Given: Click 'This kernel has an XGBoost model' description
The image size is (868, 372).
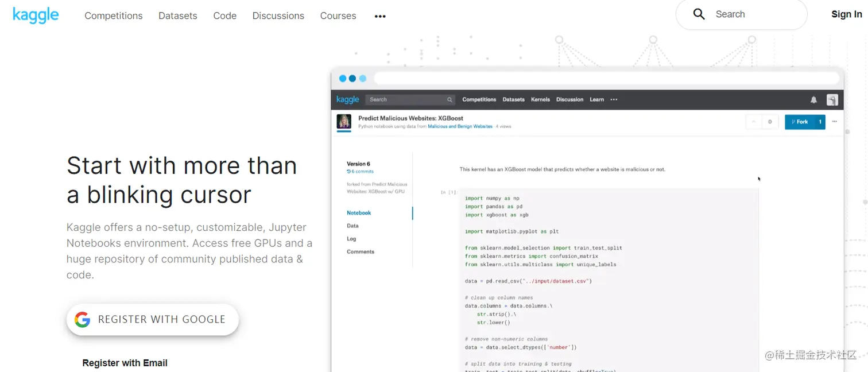Looking at the screenshot, I should click(563, 169).
